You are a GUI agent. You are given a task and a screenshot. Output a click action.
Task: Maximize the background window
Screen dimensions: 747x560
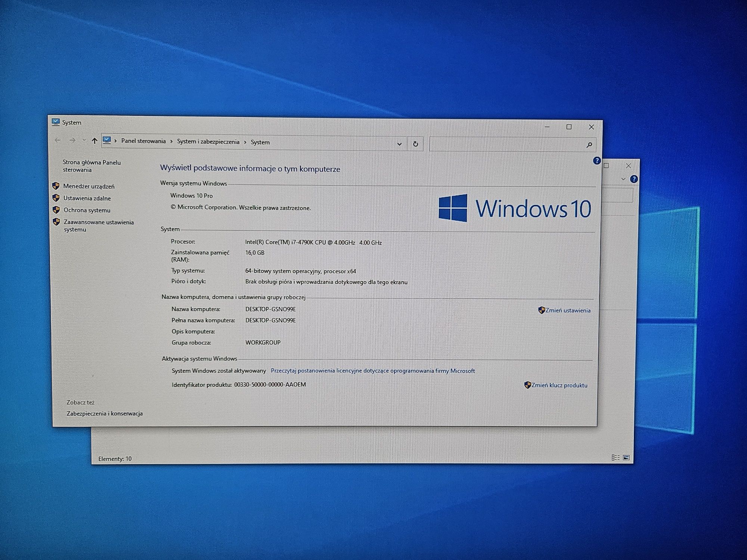click(606, 165)
